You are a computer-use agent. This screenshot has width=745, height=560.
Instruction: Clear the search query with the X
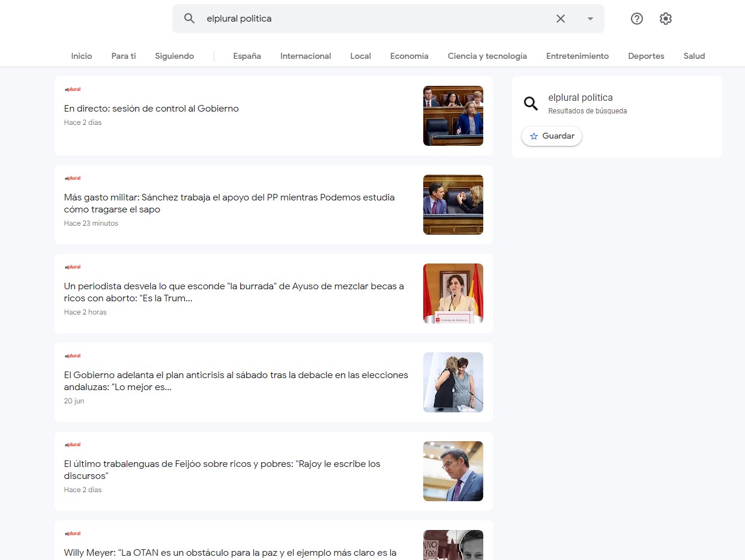(x=561, y=19)
